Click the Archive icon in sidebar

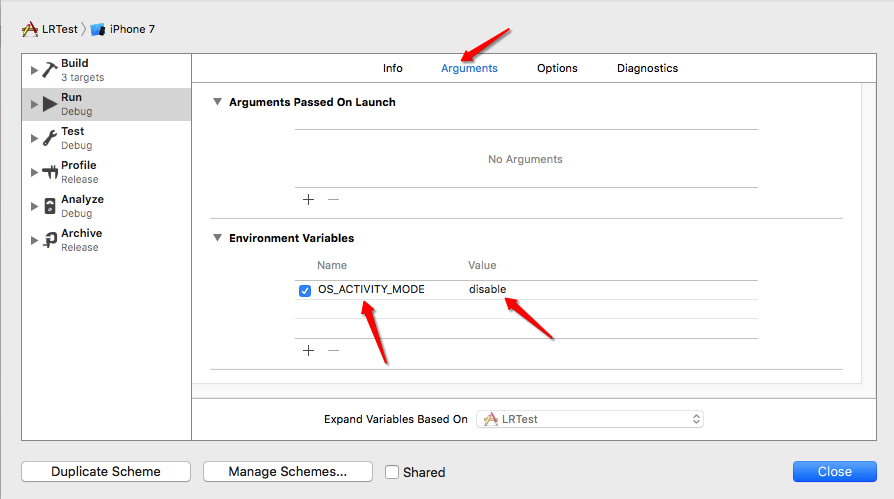click(x=50, y=240)
